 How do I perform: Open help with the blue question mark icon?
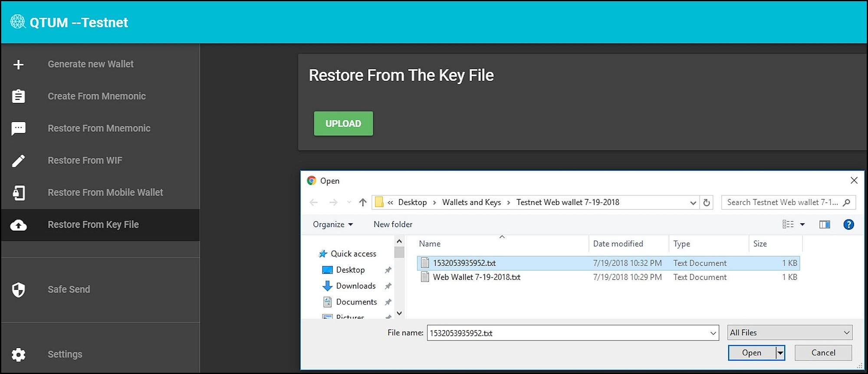point(848,224)
